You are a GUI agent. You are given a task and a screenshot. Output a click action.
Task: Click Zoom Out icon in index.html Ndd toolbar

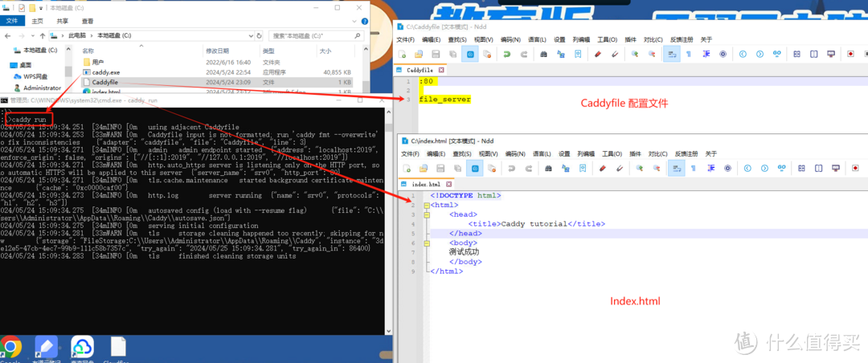pyautogui.click(x=656, y=168)
